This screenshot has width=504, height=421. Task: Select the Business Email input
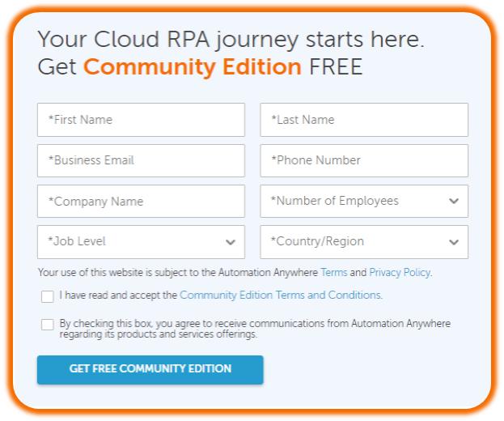141,161
